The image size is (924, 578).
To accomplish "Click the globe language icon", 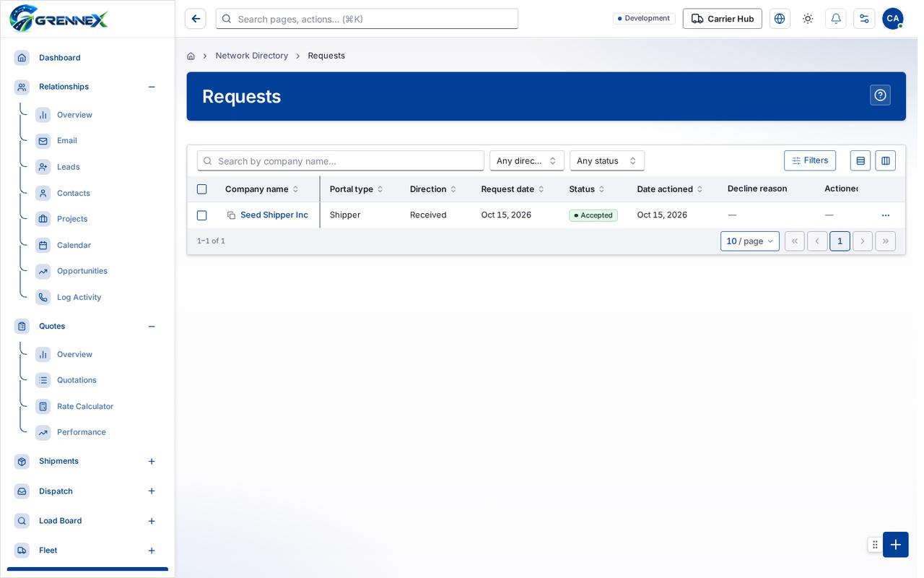I will (x=780, y=19).
